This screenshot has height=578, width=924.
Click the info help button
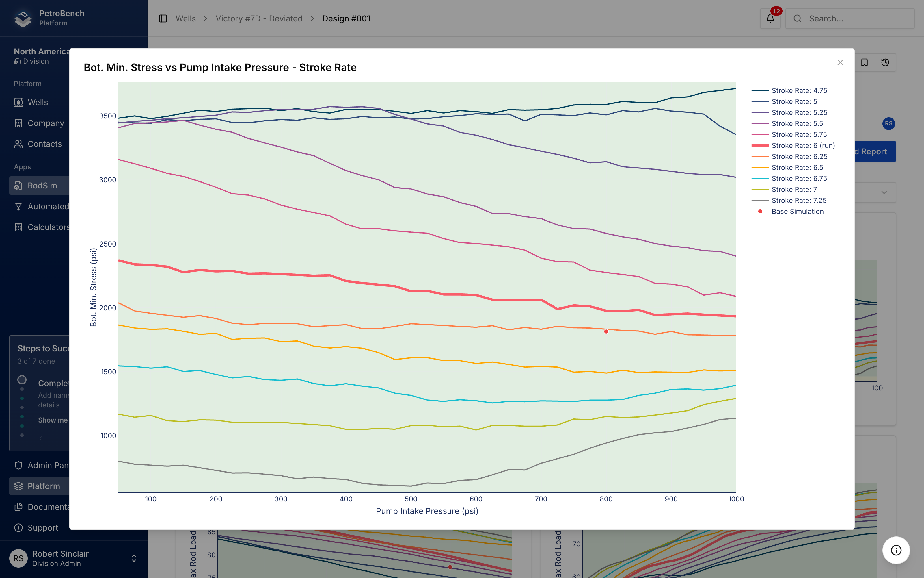(896, 550)
